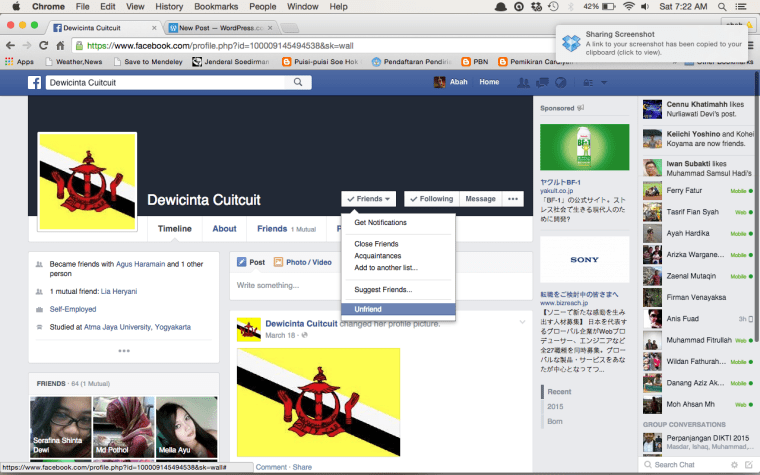Expand account menu arrow in Facebook header
This screenshot has width=760, height=475.
604,82
